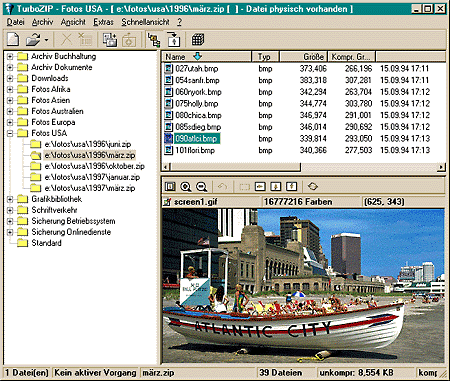
Task: Sort file list by Größe column
Action: tap(304, 57)
